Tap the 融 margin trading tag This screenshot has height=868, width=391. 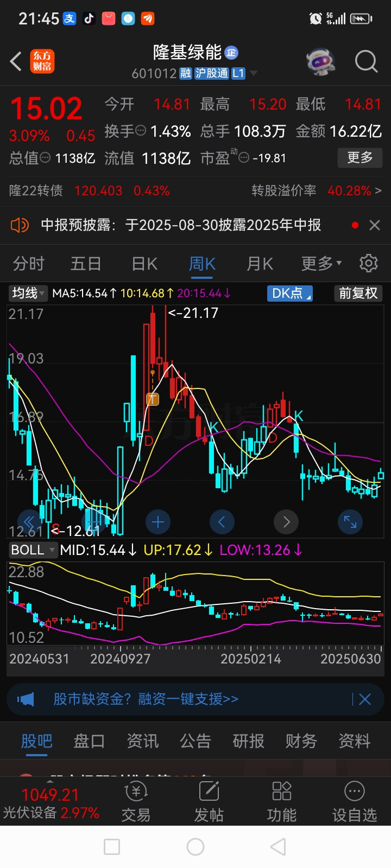point(186,73)
